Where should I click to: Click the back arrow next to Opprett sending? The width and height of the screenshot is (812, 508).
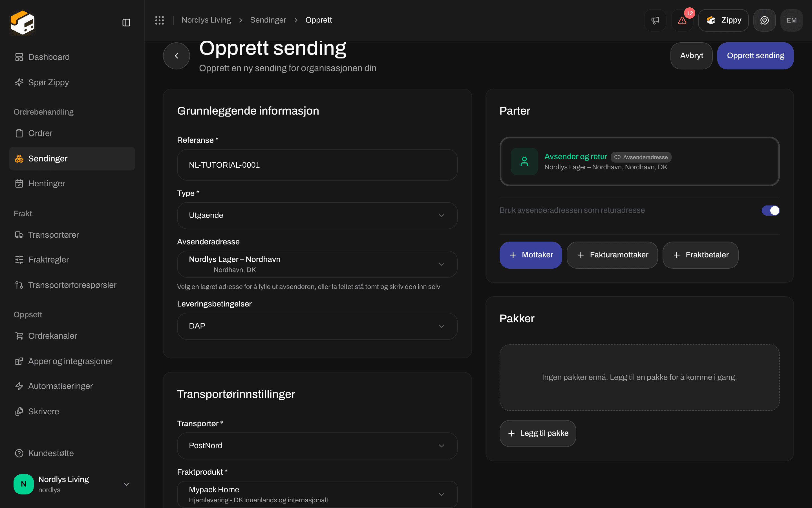[176, 56]
